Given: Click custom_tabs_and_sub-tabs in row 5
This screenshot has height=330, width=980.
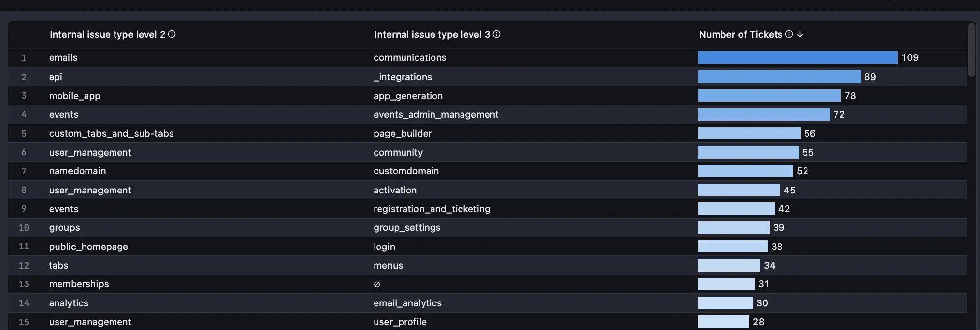Looking at the screenshot, I should 111,133.
